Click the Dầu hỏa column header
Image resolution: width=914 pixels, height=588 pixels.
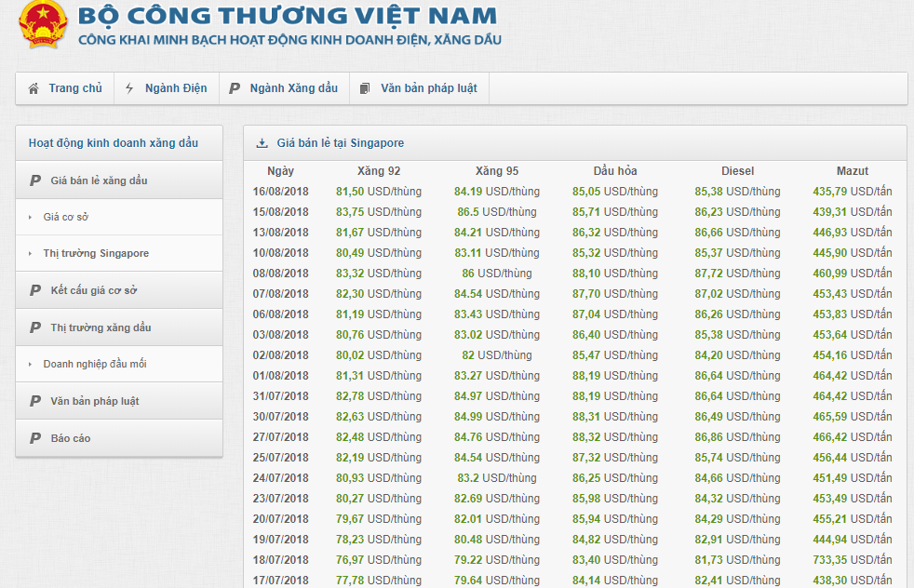(615, 171)
